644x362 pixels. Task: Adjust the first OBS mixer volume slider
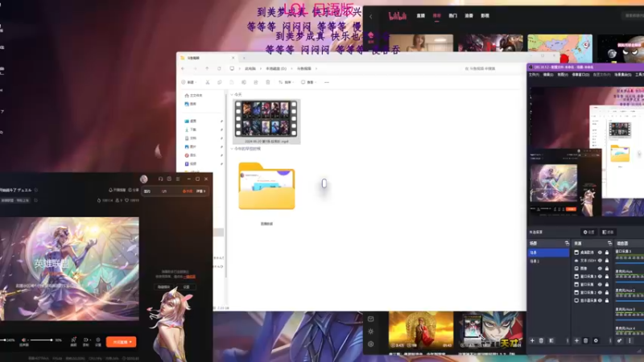point(630,263)
